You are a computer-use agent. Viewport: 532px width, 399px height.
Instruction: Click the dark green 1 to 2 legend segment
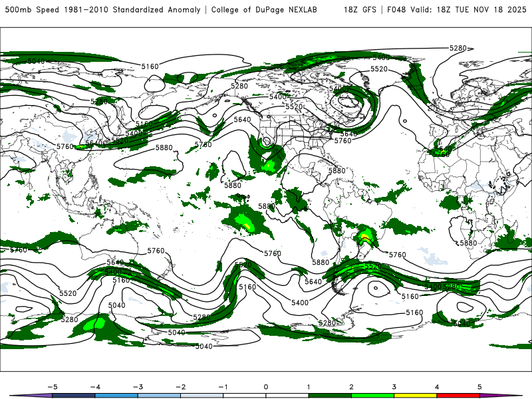coord(330,396)
